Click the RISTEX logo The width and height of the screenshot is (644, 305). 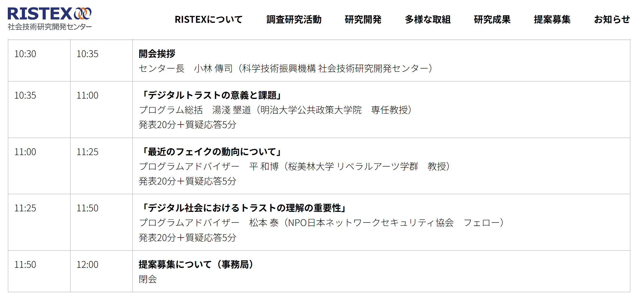(49, 14)
